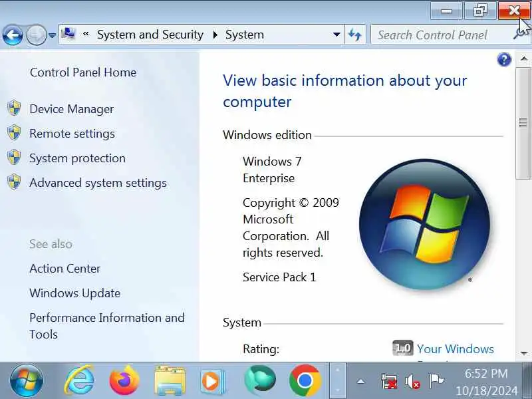The image size is (532, 399).
Task: Restore down the System window
Action: coord(479,11)
